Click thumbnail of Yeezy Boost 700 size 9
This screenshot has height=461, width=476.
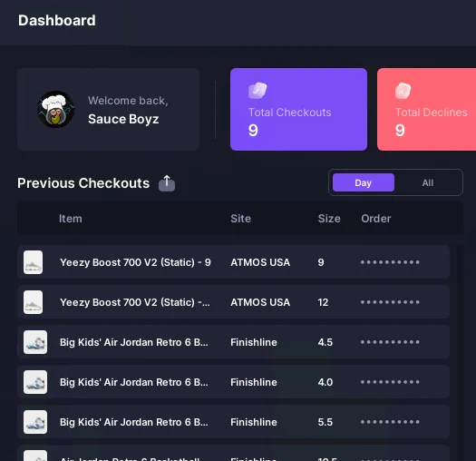click(33, 262)
